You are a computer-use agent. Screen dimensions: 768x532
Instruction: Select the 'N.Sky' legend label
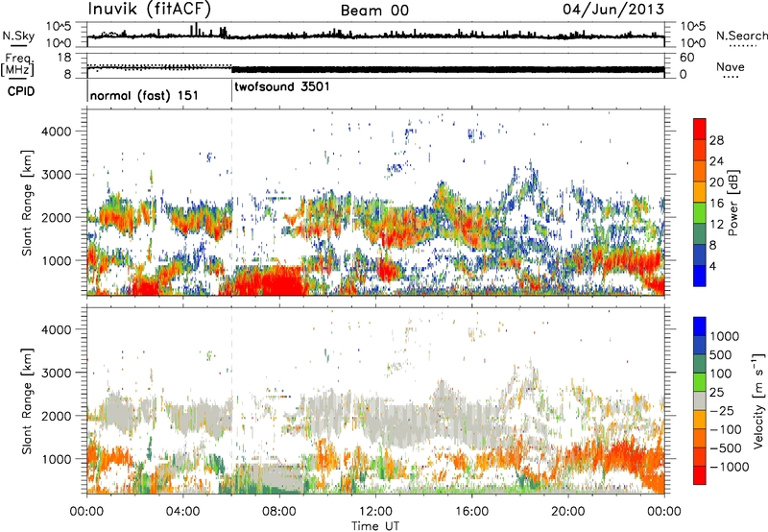(x=18, y=36)
